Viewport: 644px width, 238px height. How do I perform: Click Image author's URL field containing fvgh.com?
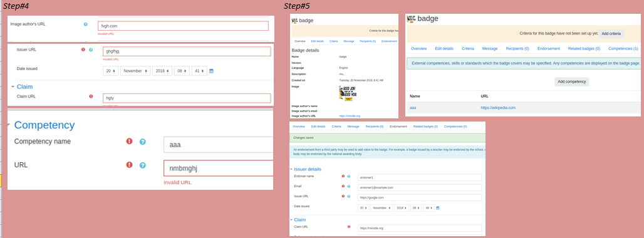coord(183,26)
